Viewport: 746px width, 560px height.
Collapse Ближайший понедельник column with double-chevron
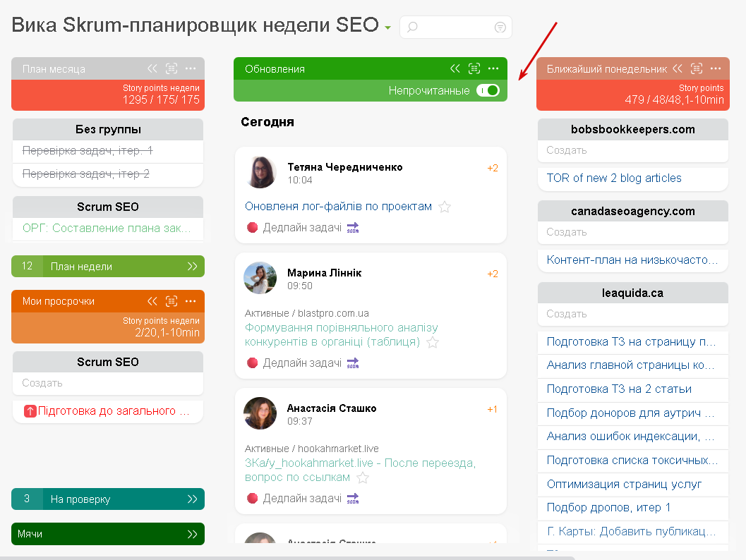[x=678, y=68]
